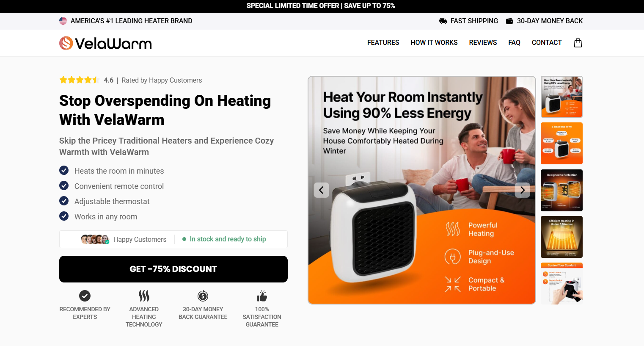The width and height of the screenshot is (644, 346).
Task: Show next product image with right arrow
Action: [x=522, y=190]
